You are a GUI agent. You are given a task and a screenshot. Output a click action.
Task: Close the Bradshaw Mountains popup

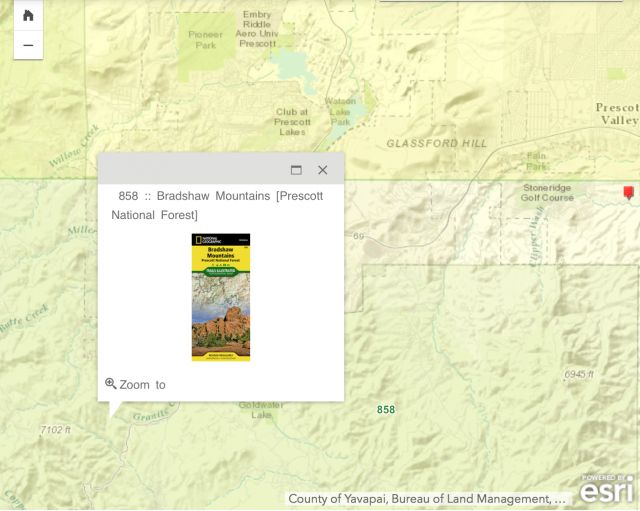(322, 170)
